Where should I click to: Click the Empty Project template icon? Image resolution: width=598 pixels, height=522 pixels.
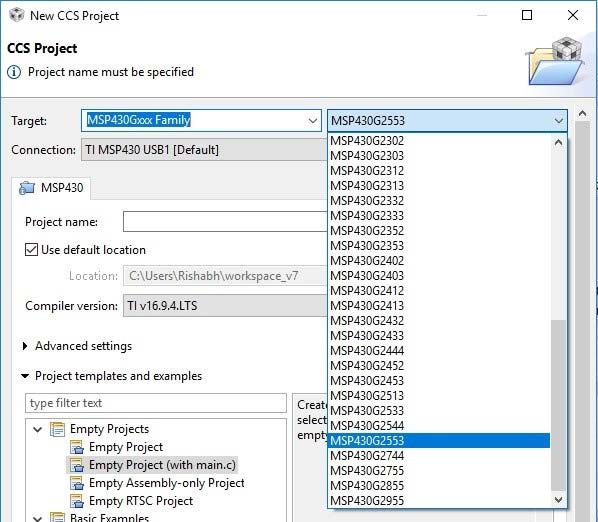[x=77, y=447]
